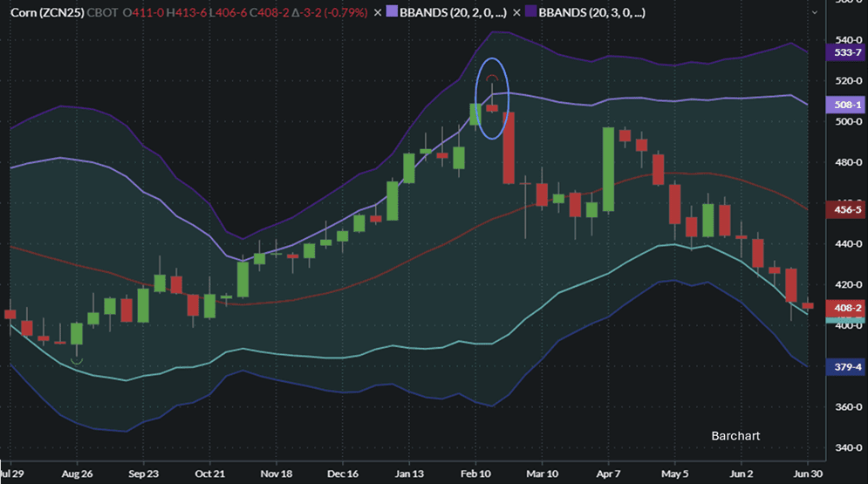Viewport: 868px width, 484px height.
Task: Click the Mar 10 date label
Action: 542,474
